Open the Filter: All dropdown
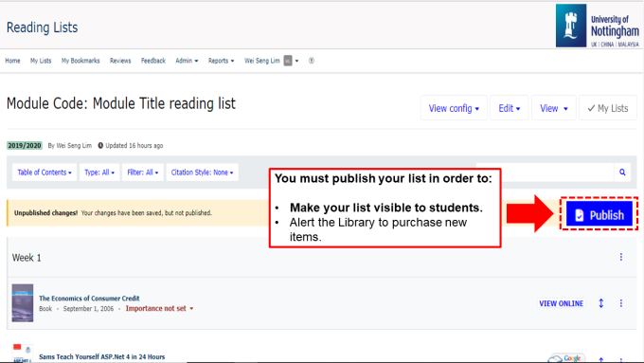Image resolution: width=644 pixels, height=363 pixels. pos(142,172)
